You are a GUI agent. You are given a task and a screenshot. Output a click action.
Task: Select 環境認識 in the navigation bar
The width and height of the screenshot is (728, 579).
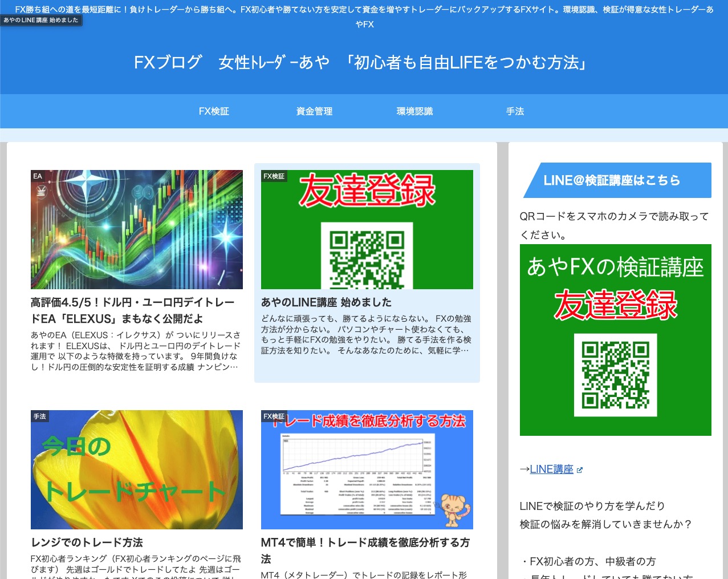click(414, 111)
